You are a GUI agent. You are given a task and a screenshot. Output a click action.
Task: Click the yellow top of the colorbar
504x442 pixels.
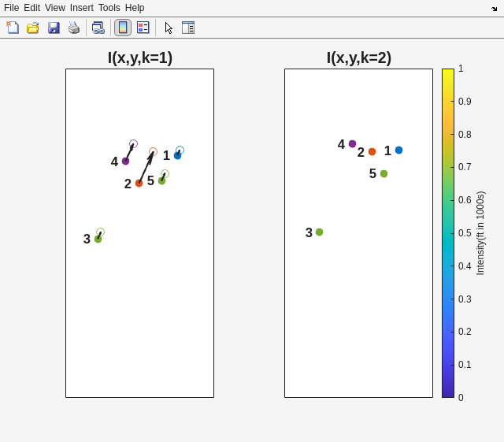[447, 73]
